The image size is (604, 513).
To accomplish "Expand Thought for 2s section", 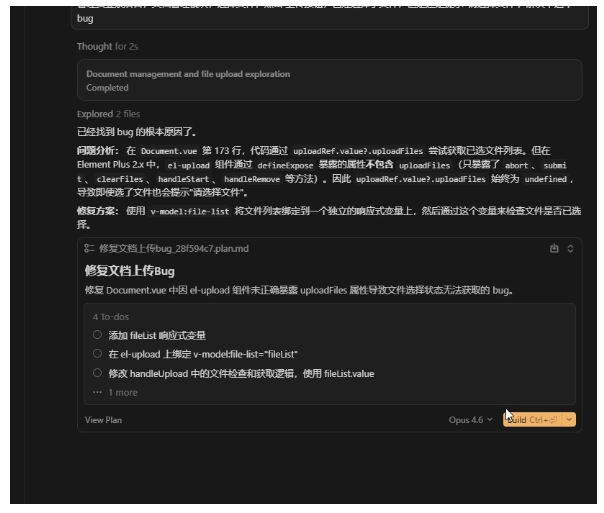I will coord(107,47).
